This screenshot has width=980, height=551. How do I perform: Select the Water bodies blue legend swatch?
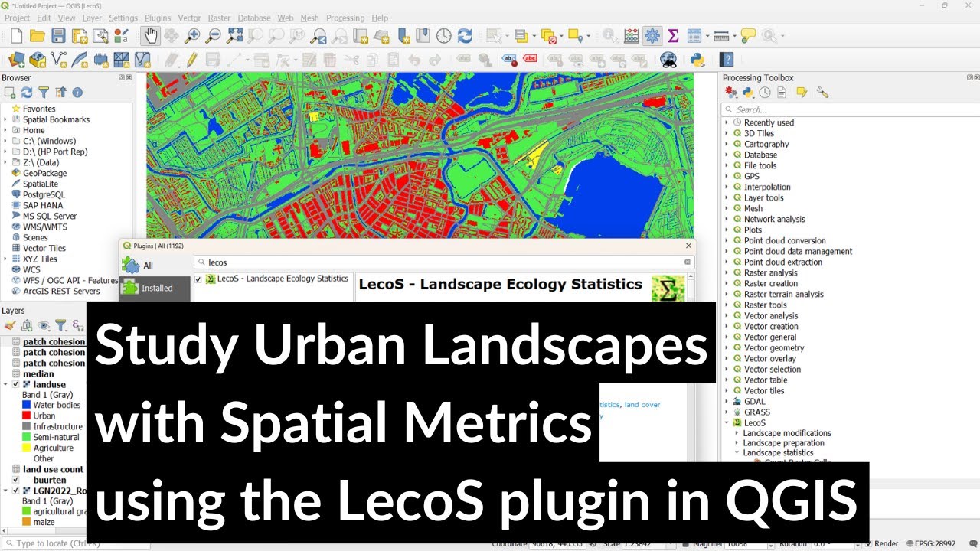tap(27, 406)
